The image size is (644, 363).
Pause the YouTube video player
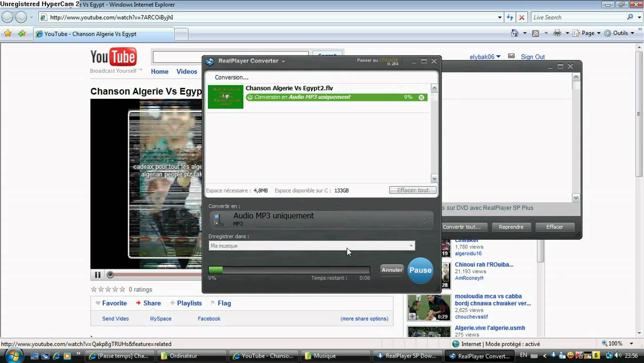(x=97, y=275)
